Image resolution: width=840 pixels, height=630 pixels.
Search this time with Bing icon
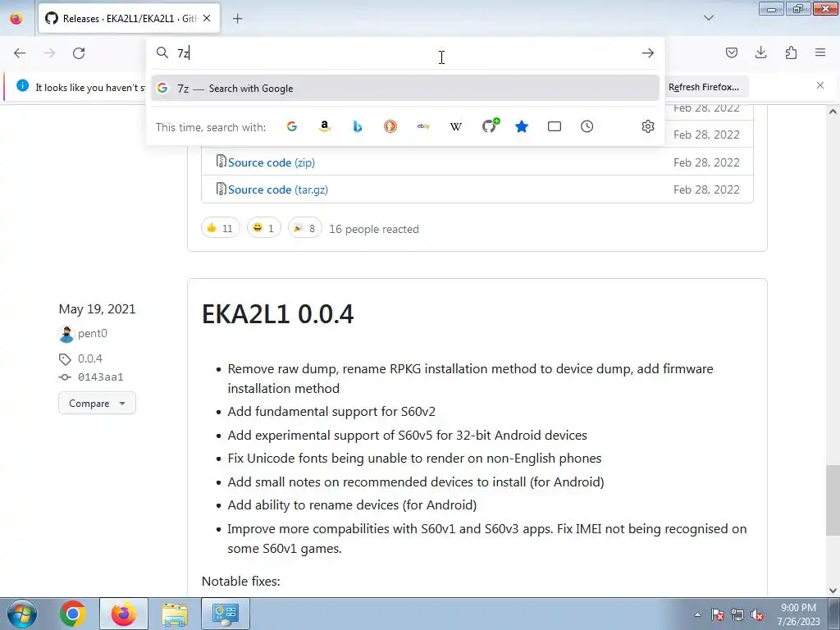tap(358, 126)
